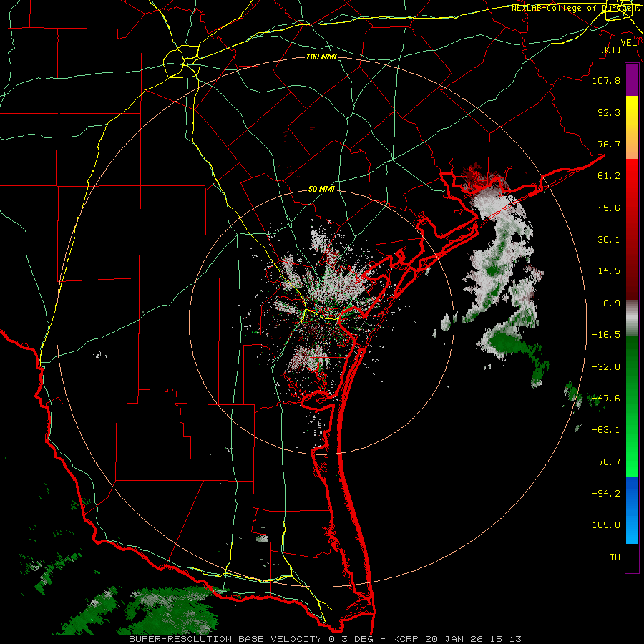Image resolution: width=644 pixels, height=644 pixels.
Task: Click the TH legend label
Action: tap(615, 557)
